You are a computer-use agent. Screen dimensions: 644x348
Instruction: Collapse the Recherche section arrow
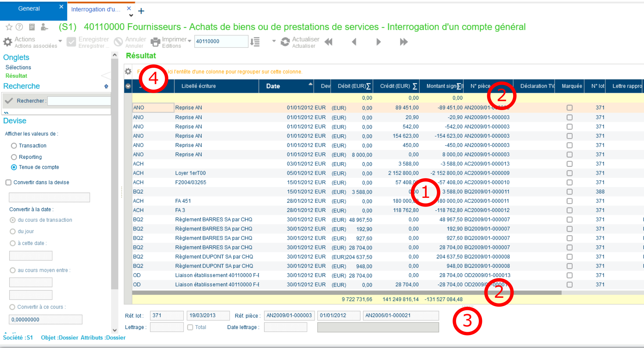click(x=106, y=86)
